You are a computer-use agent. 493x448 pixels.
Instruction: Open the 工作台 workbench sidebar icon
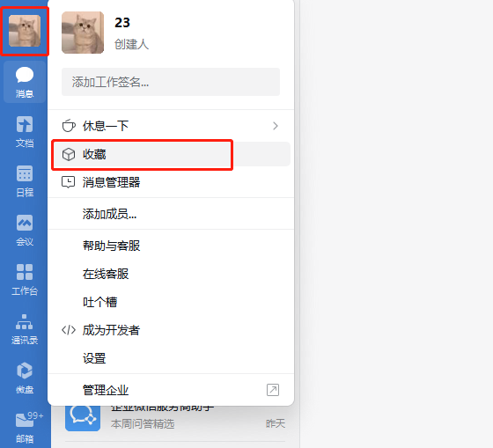(25, 280)
